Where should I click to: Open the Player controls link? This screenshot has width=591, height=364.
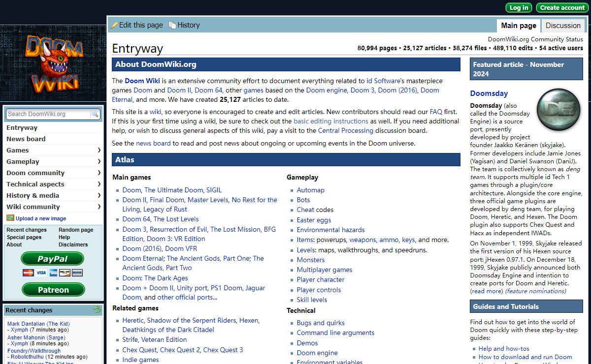coord(319,290)
